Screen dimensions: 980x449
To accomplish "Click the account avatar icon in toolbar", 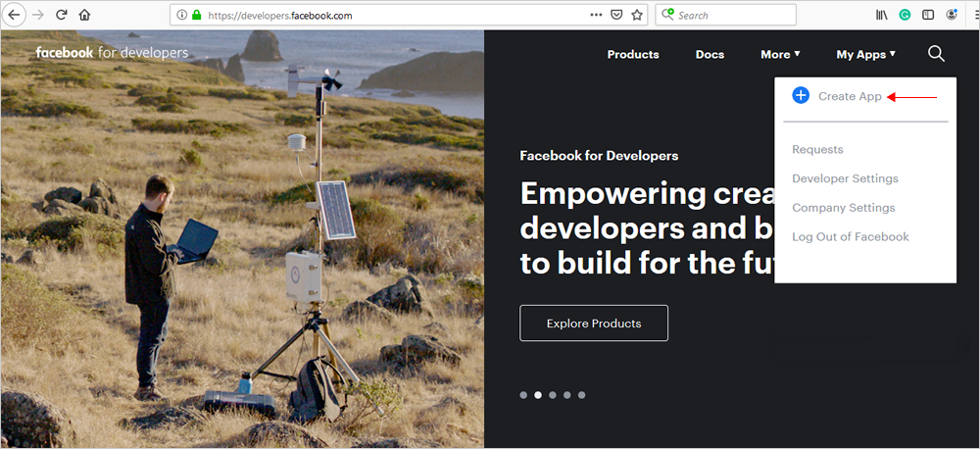I will coord(952,15).
